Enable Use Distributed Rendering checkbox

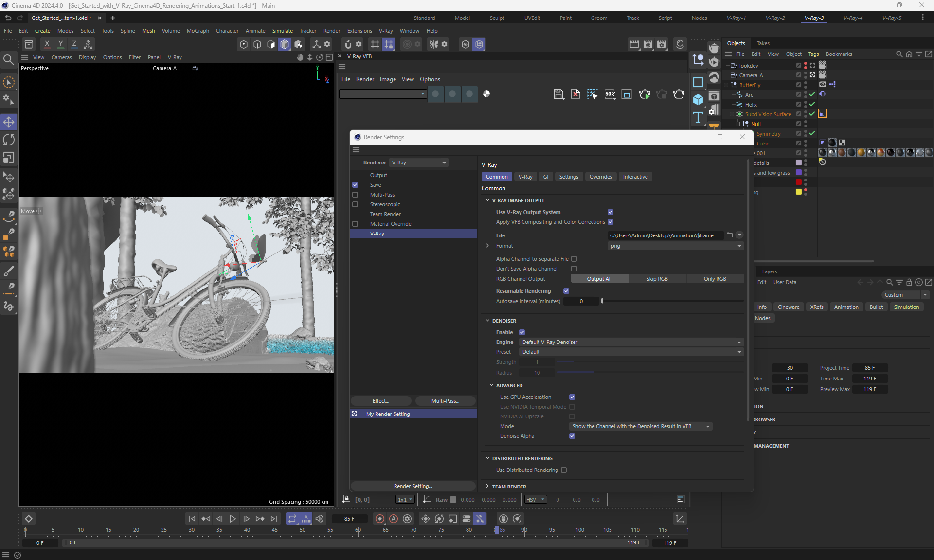[564, 470]
